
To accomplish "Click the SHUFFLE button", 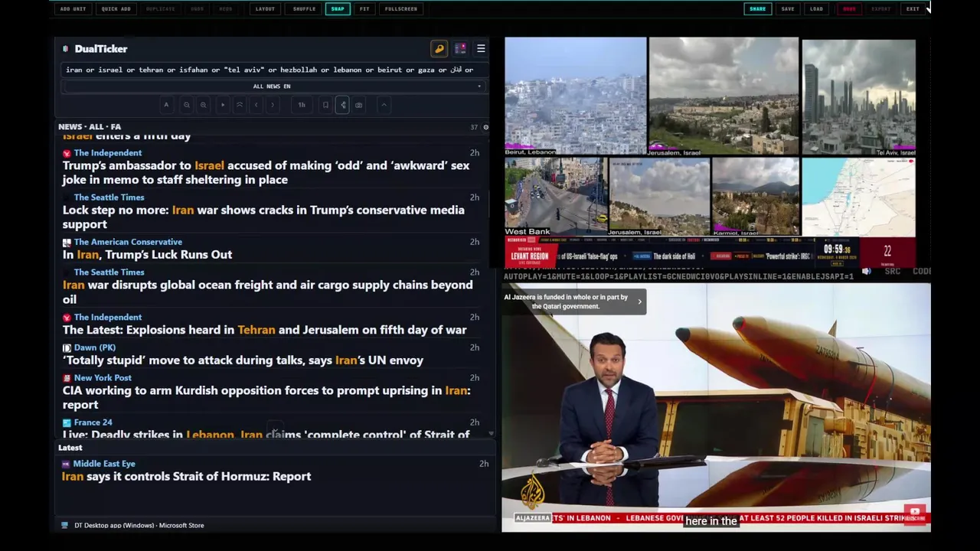I will tap(304, 9).
